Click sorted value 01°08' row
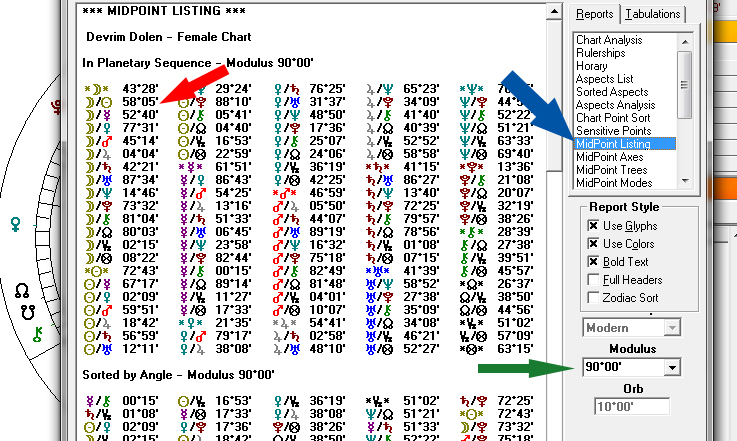Screen dimensions: 737x441 tap(141, 414)
